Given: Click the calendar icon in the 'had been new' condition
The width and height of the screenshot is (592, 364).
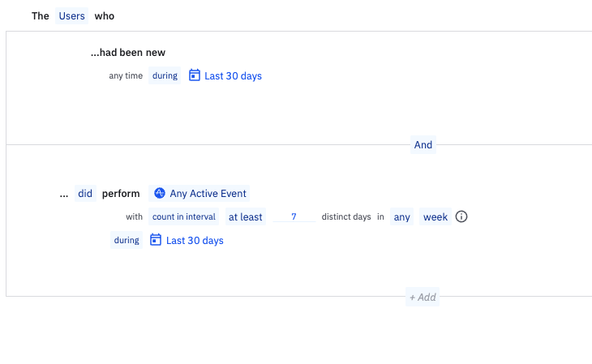Looking at the screenshot, I should 195,75.
